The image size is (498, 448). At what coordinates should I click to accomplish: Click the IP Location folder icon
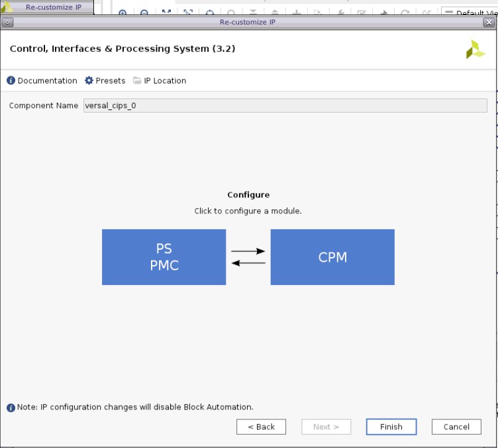(137, 81)
